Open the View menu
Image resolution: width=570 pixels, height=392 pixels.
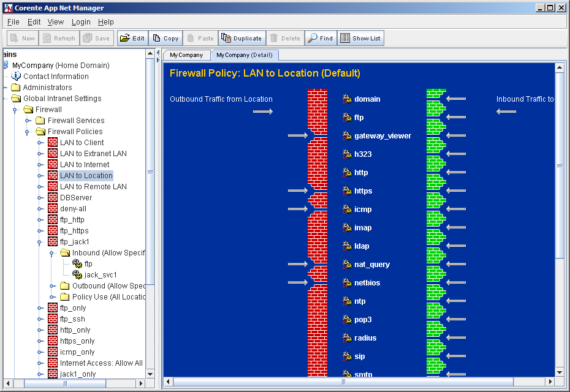[55, 22]
